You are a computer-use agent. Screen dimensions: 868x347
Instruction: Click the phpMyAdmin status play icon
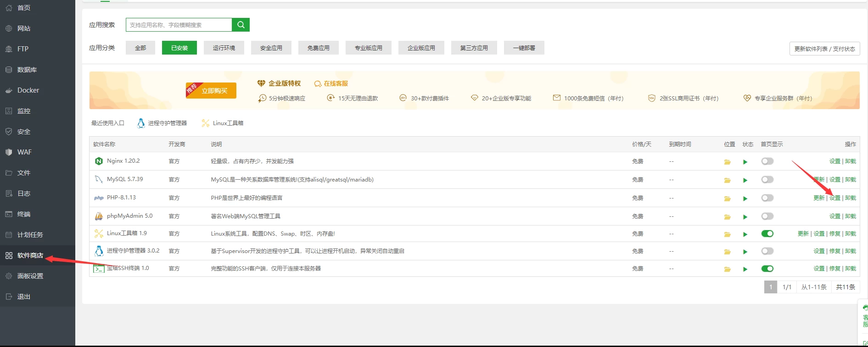coord(745,217)
